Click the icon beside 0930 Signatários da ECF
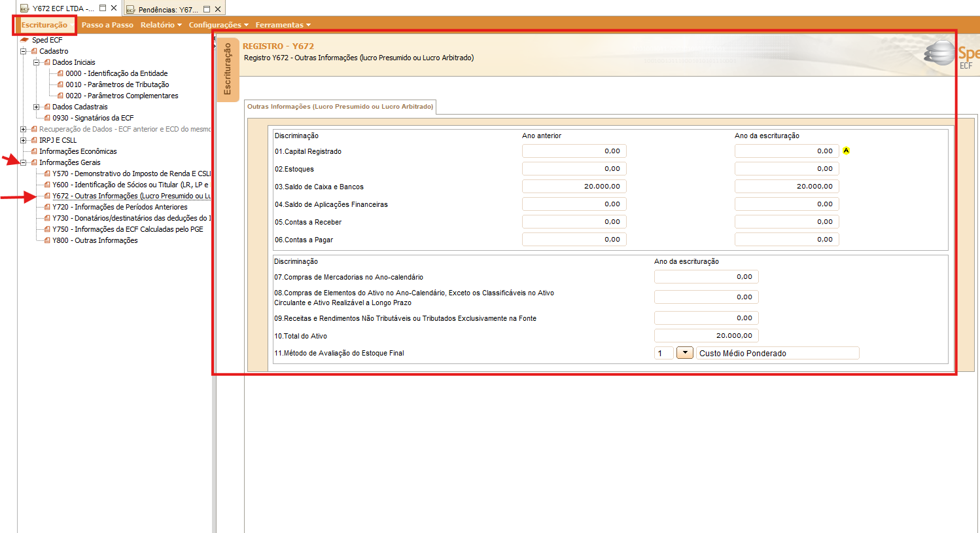The image size is (980, 533). tap(47, 118)
